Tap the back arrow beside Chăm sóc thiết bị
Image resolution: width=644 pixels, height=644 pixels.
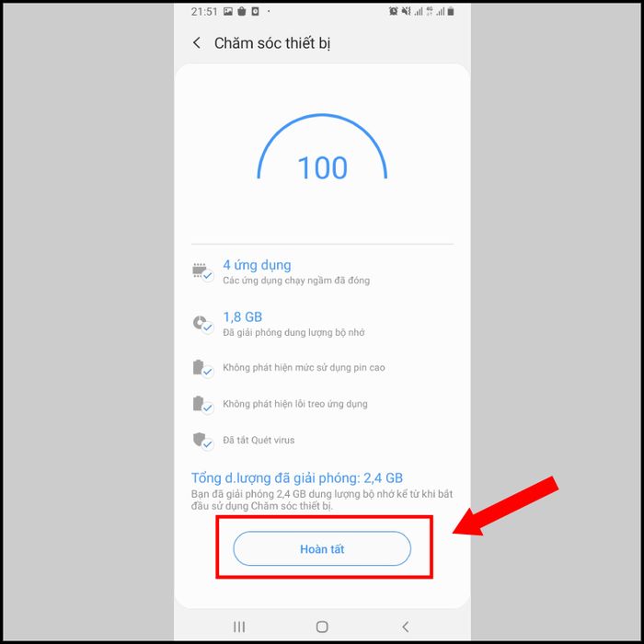[x=197, y=42]
